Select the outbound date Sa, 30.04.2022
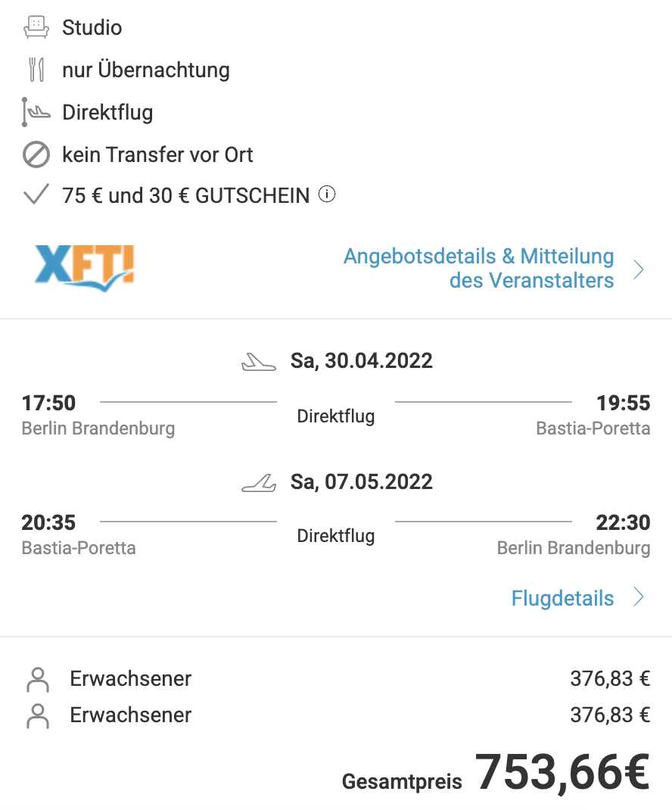 pyautogui.click(x=362, y=361)
